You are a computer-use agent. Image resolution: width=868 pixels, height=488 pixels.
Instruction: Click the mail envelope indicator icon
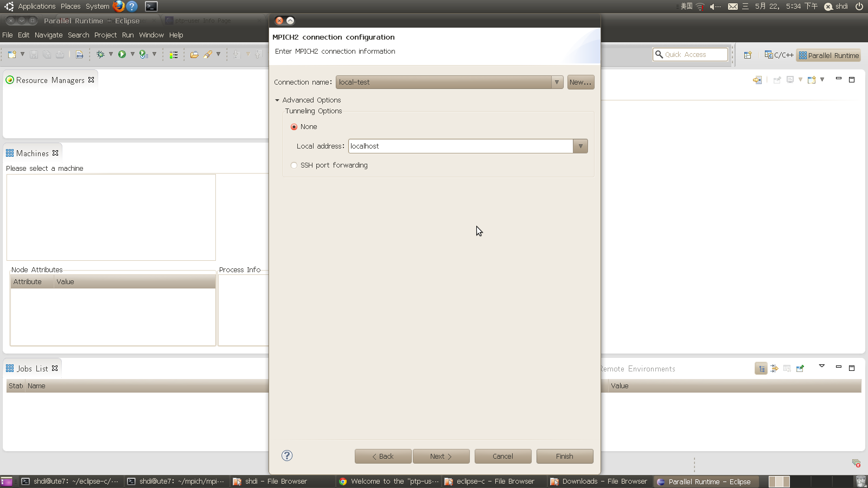click(x=733, y=7)
